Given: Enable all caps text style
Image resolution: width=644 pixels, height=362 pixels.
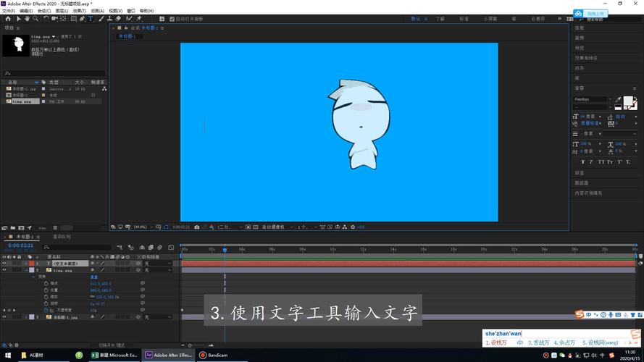Looking at the screenshot, I should pos(601,162).
